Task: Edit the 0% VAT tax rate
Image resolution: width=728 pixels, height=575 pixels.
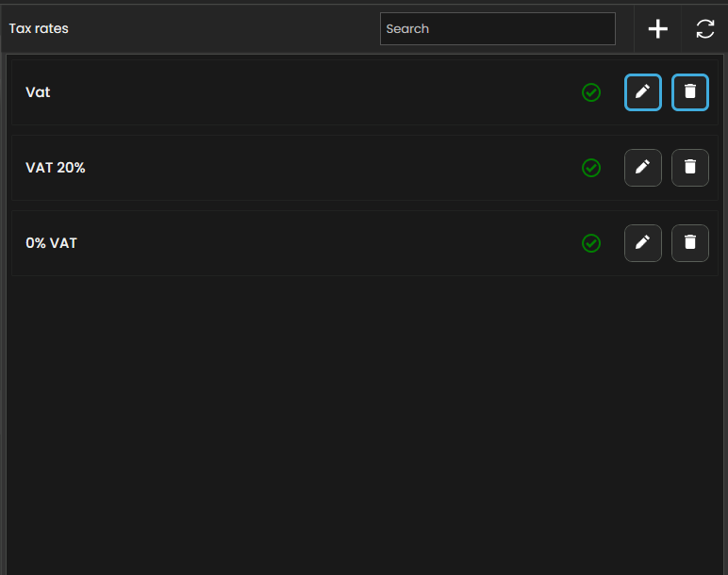Action: 642,243
